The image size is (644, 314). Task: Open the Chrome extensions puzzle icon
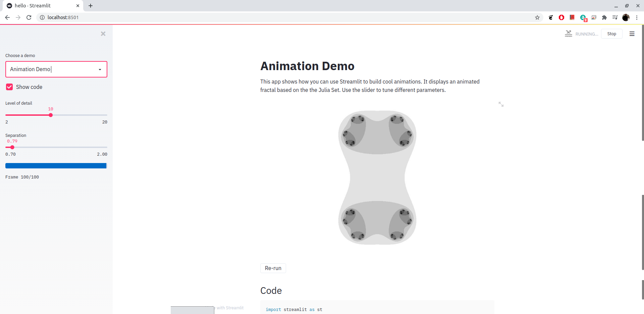(x=604, y=17)
